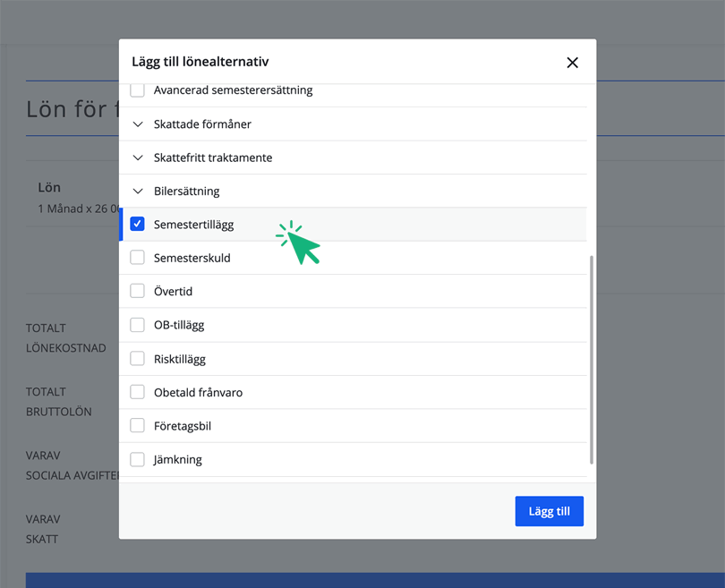The width and height of the screenshot is (725, 588).
Task: Click the Semestertillägg label text
Action: click(x=193, y=225)
